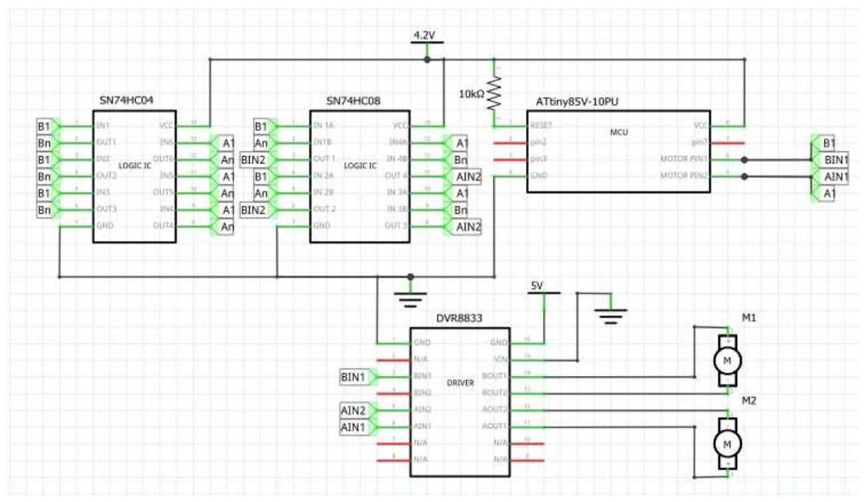Click the "DRIVER" text inside the DVR8833
This screenshot has height=502, width=868.
click(460, 383)
